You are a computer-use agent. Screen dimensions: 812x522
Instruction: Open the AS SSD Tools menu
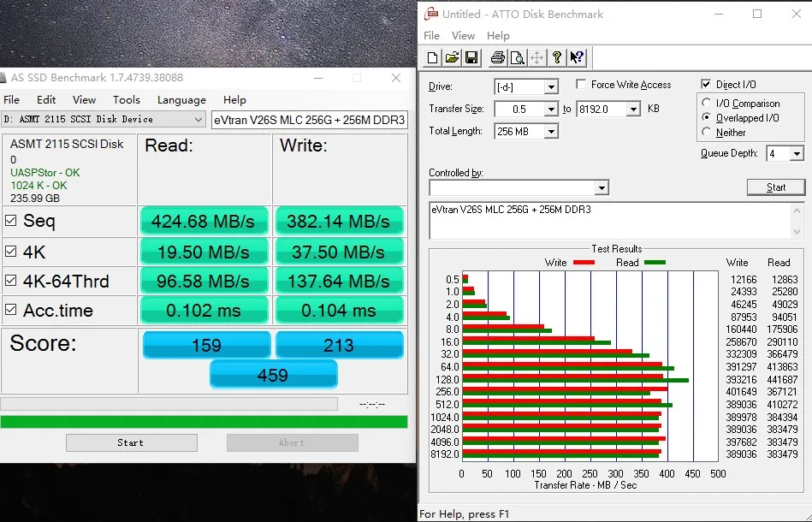coord(127,99)
